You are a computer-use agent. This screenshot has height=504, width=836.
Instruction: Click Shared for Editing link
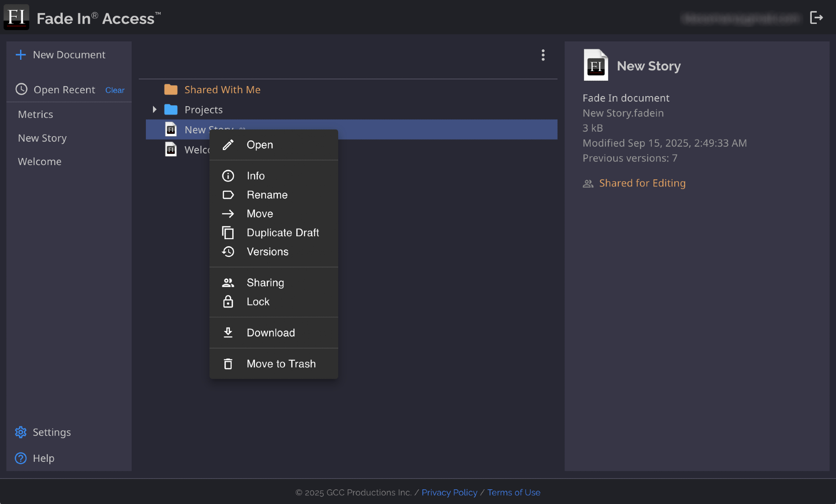click(x=642, y=183)
